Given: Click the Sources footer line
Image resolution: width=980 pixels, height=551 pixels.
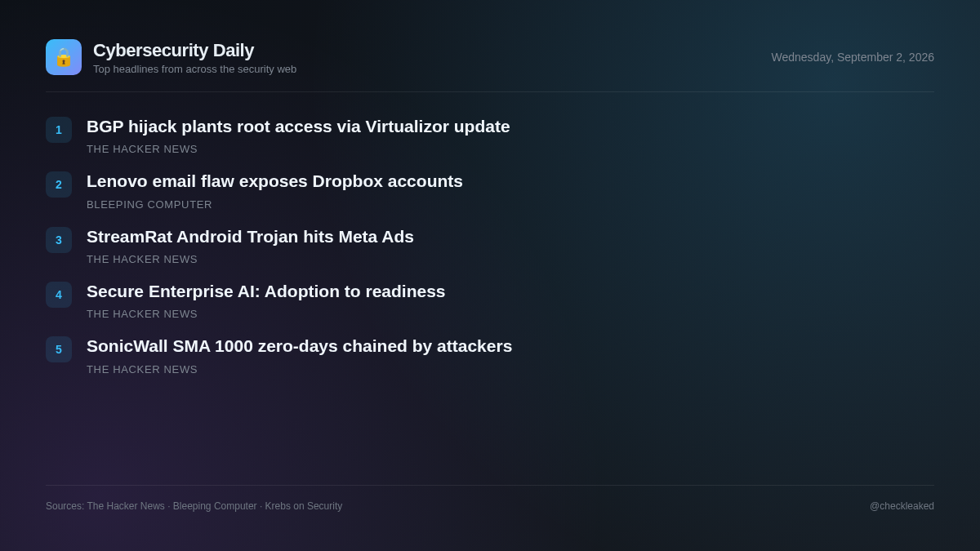Looking at the screenshot, I should (x=194, y=506).
